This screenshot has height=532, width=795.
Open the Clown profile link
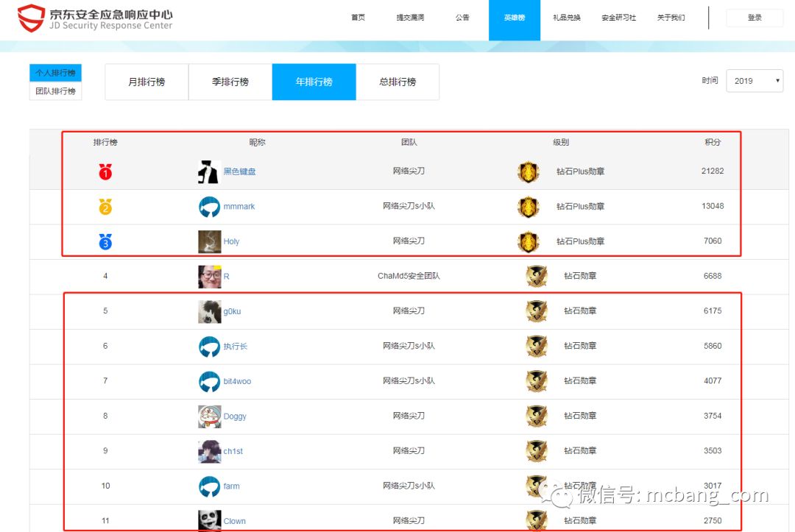234,521
